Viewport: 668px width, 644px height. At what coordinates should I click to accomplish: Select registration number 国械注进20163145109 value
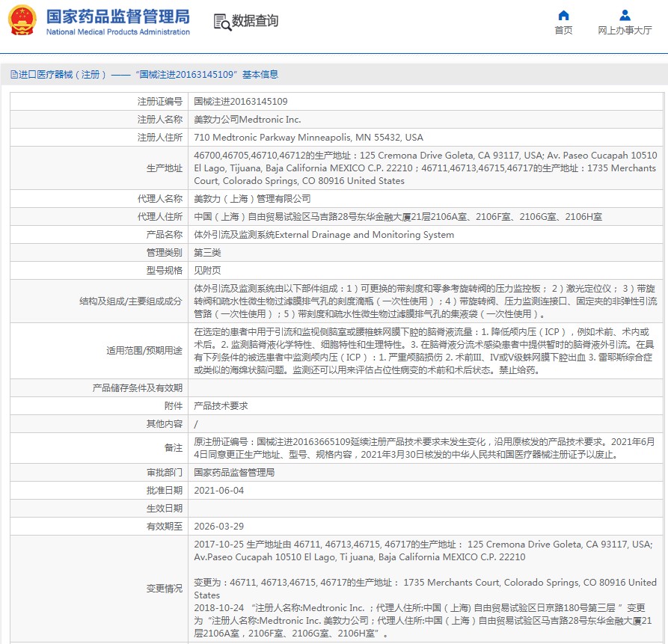(x=241, y=102)
